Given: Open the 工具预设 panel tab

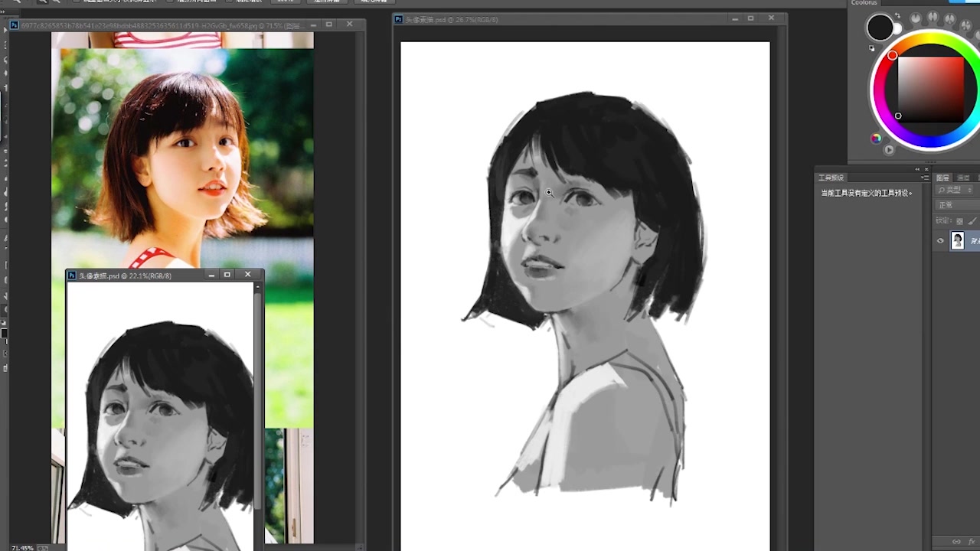Looking at the screenshot, I should point(831,178).
